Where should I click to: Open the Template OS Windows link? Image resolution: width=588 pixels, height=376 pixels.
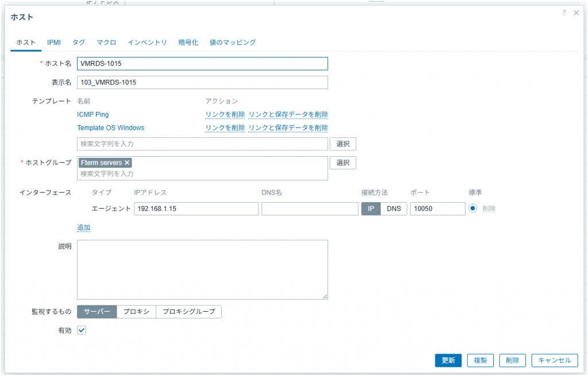pyautogui.click(x=111, y=127)
